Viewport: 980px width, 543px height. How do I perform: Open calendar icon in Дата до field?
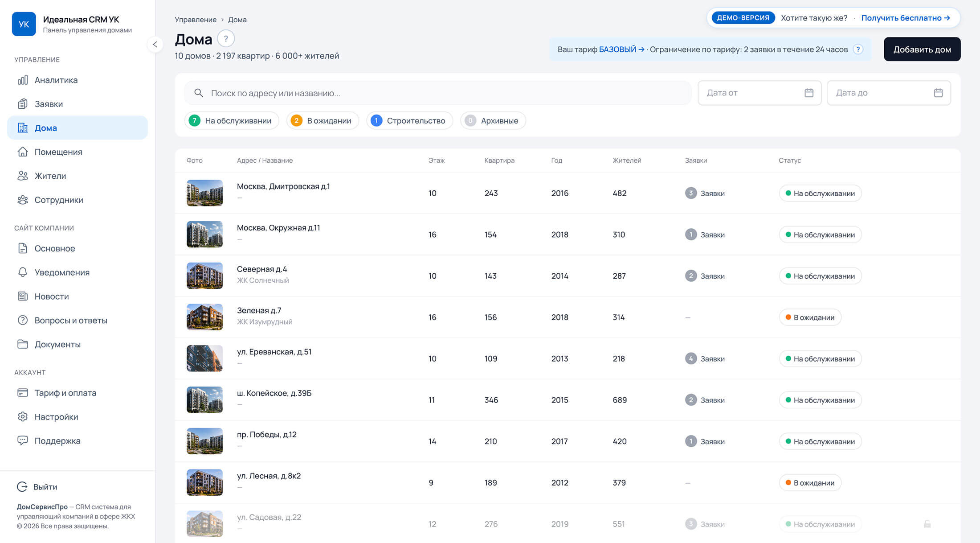(x=938, y=93)
